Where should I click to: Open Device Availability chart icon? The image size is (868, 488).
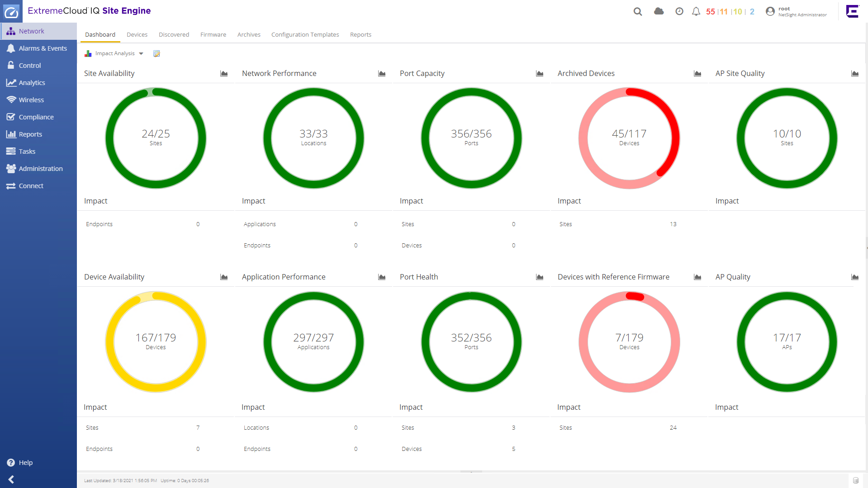[x=224, y=277]
